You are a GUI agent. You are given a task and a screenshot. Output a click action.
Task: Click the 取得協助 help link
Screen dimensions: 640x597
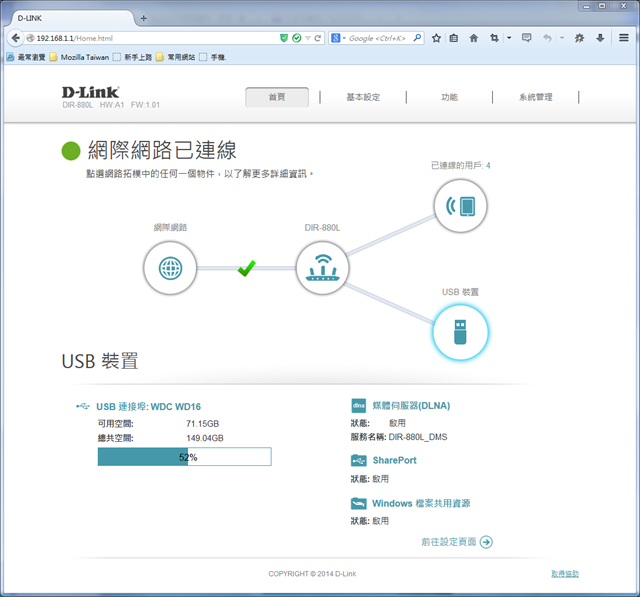click(x=565, y=574)
